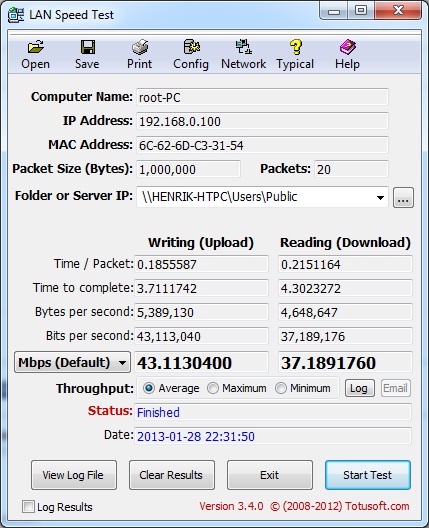Click the Open folder icon

(x=35, y=47)
